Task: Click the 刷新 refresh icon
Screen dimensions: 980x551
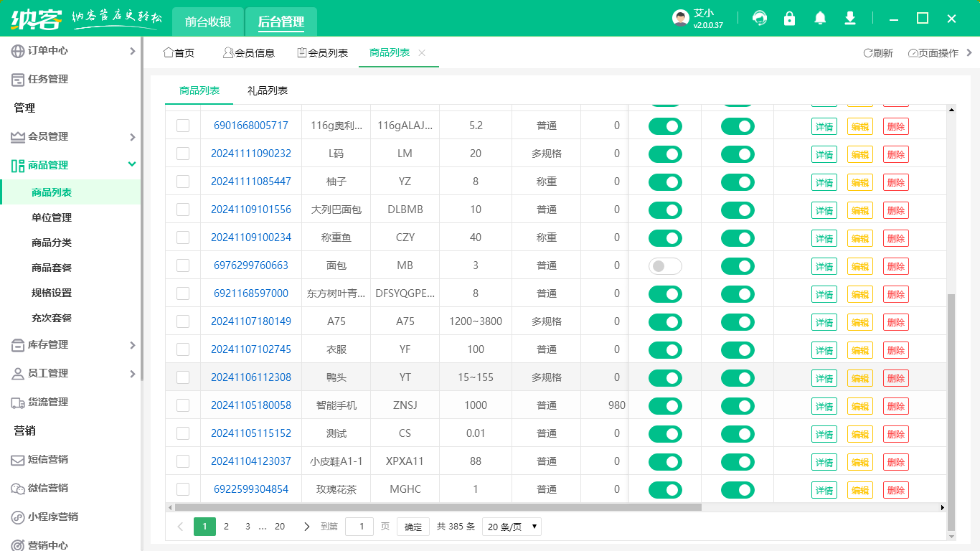Action: coord(867,53)
